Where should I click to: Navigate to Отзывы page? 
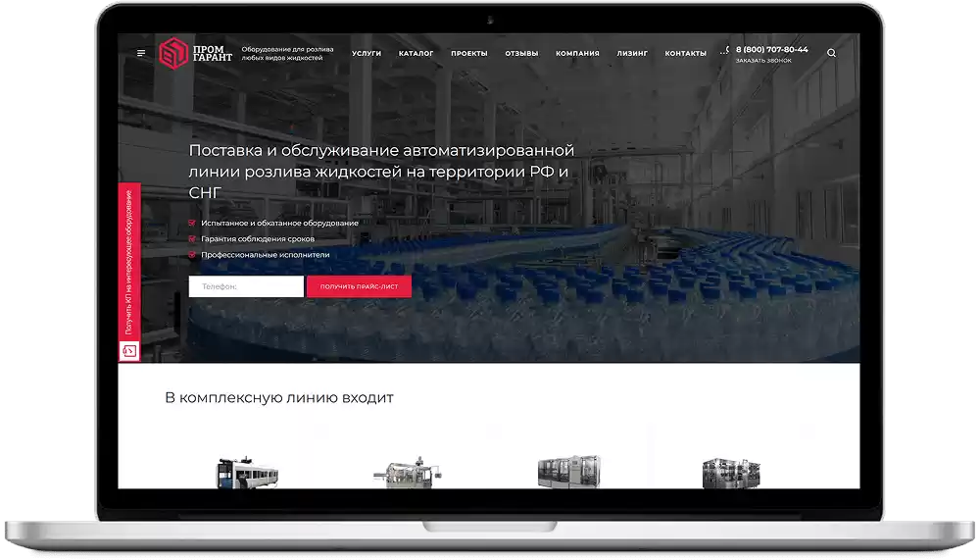click(521, 53)
